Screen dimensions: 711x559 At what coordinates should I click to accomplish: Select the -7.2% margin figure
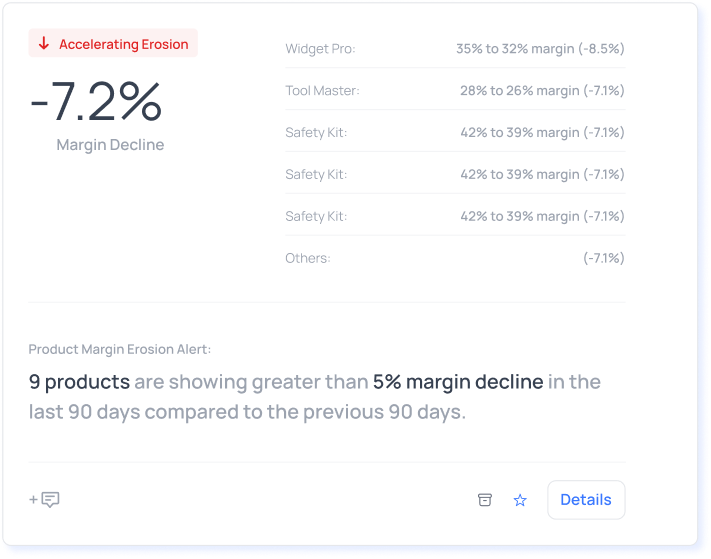click(x=96, y=100)
